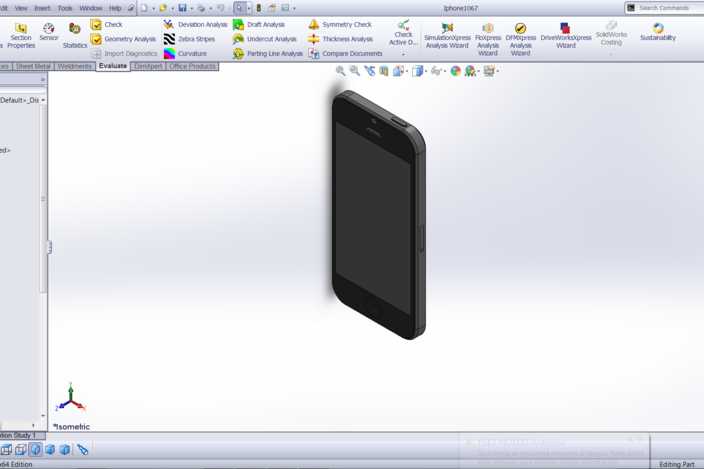Viewport: 704px width, 469px height.
Task: Click the Open document icon
Action: [x=163, y=8]
